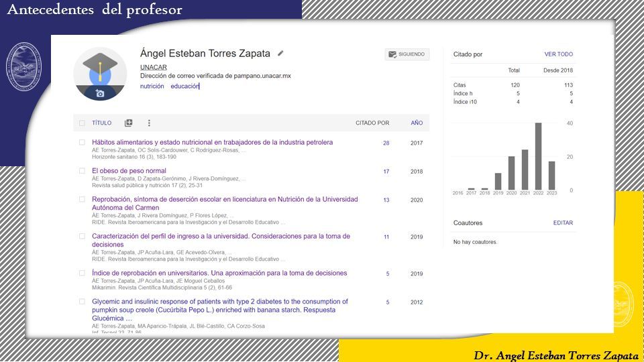
Task: Open the graduation cap profile picture
Action: coord(100,74)
